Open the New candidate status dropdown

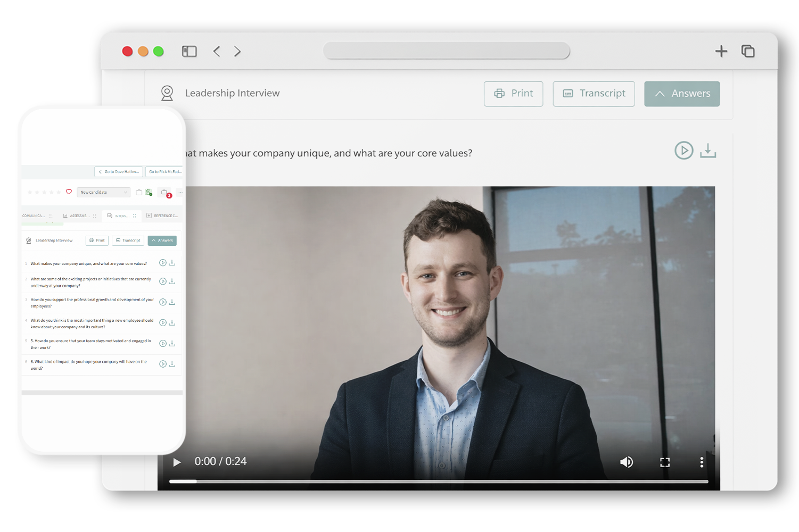(103, 192)
